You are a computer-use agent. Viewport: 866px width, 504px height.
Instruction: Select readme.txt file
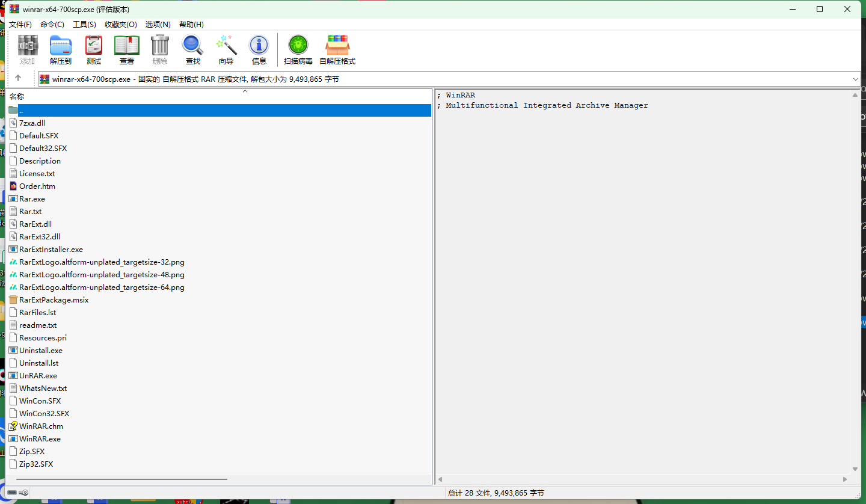(x=38, y=325)
